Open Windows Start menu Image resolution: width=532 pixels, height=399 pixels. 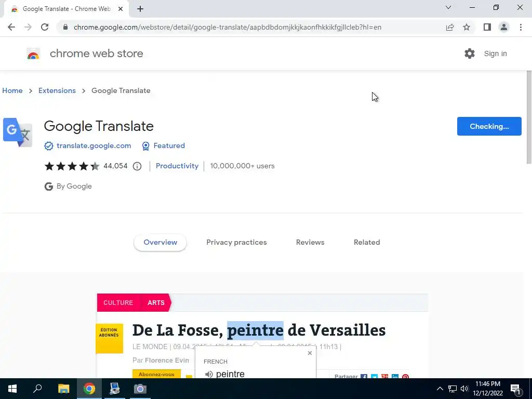tap(12, 389)
